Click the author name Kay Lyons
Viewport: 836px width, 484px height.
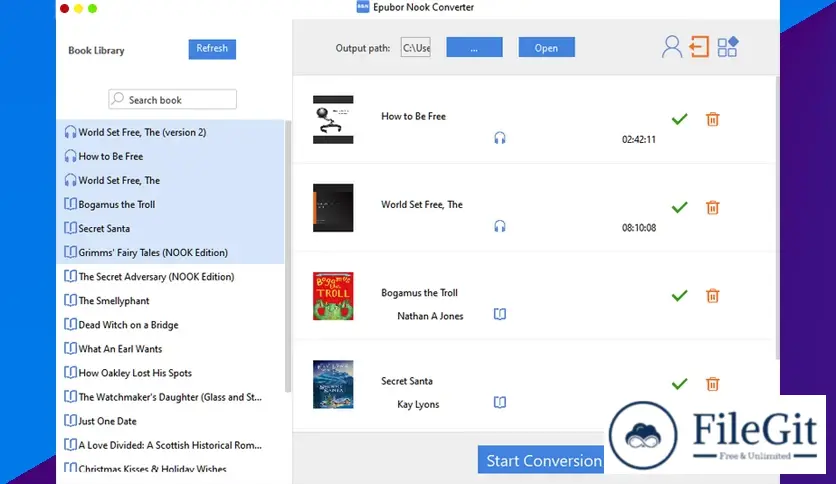coord(418,405)
